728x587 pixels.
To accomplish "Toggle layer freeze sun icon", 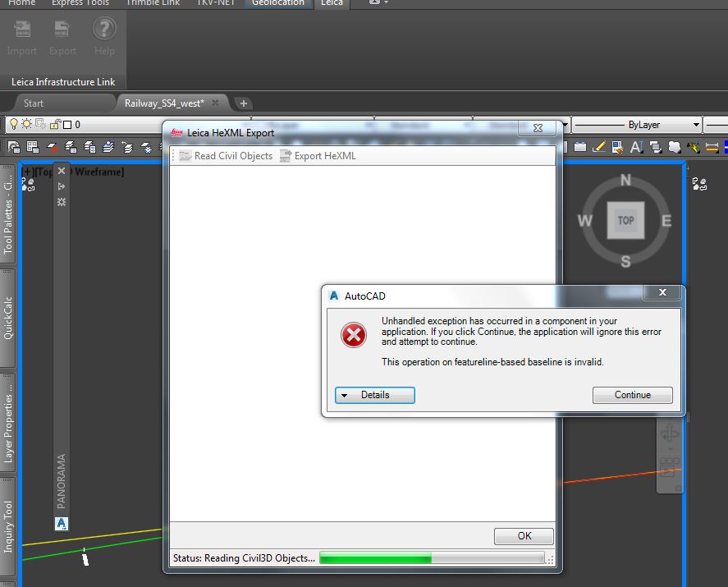I will (27, 124).
